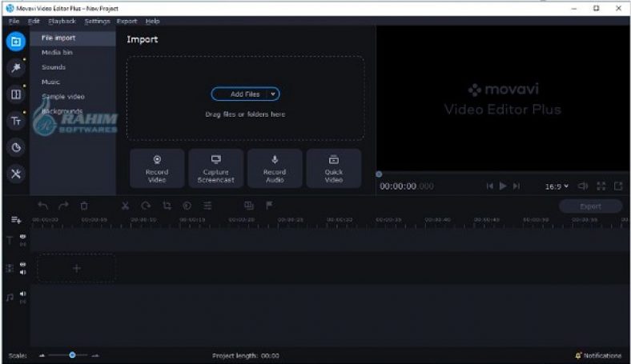
Task: Open the 16:9 aspect ratio dropdown
Action: 557,186
